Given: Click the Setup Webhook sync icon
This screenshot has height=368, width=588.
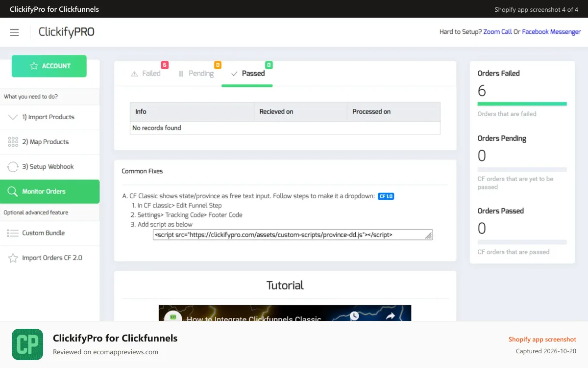Looking at the screenshot, I should pos(13,167).
